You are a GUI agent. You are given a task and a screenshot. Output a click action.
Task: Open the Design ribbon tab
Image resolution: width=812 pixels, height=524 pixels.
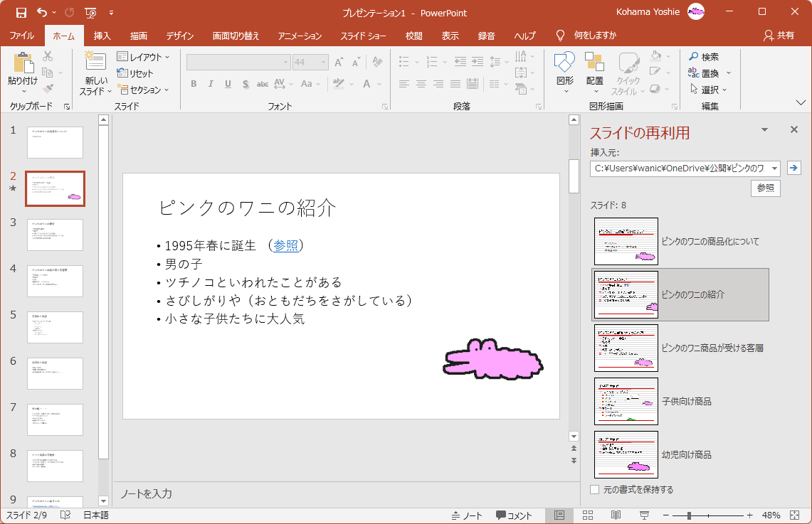[x=180, y=36]
